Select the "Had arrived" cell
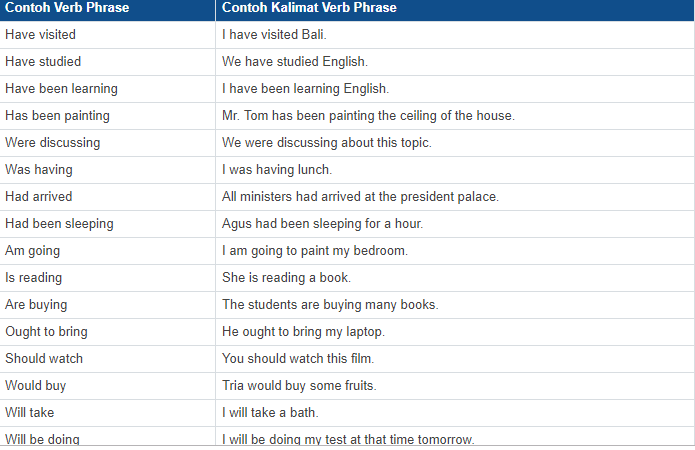The height and width of the screenshot is (450, 695). (38, 196)
